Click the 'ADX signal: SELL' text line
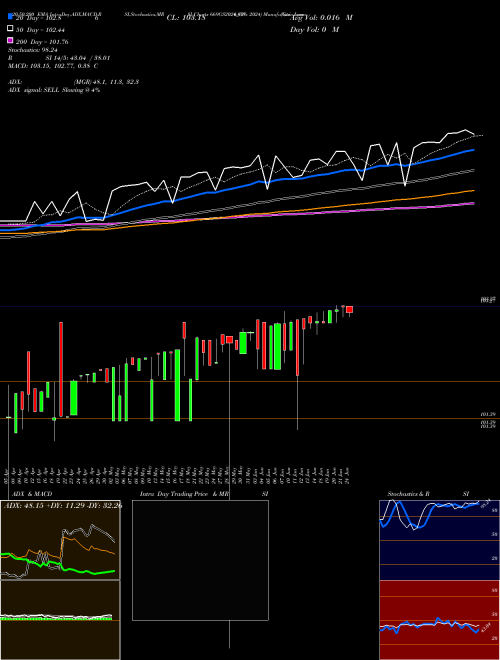500x660 pixels. click(x=54, y=90)
